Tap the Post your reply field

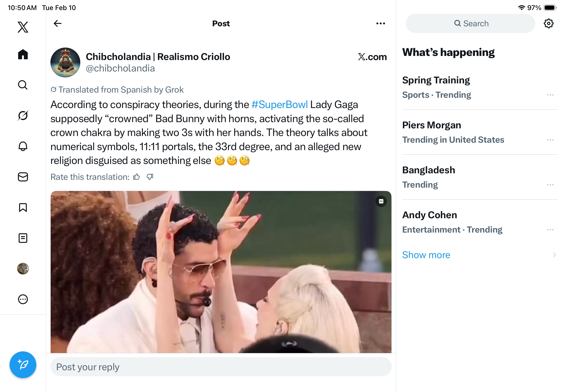tap(221, 367)
